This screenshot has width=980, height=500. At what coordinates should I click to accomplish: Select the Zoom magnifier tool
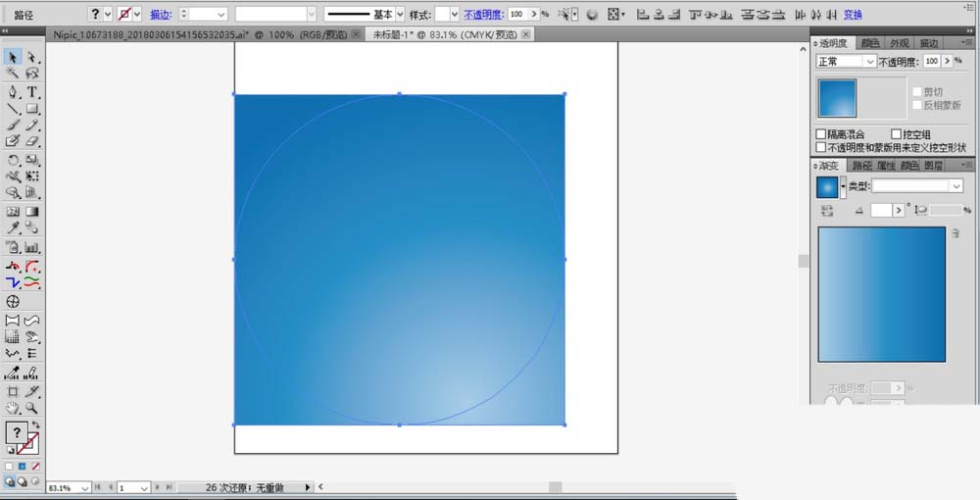tap(32, 408)
